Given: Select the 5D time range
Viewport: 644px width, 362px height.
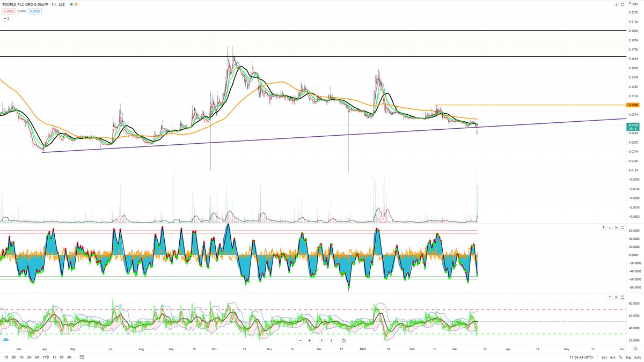Looking at the screenshot, I should (x=13, y=357).
